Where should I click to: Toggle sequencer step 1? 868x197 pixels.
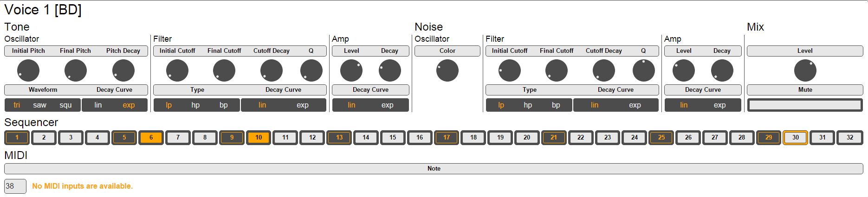(x=17, y=138)
